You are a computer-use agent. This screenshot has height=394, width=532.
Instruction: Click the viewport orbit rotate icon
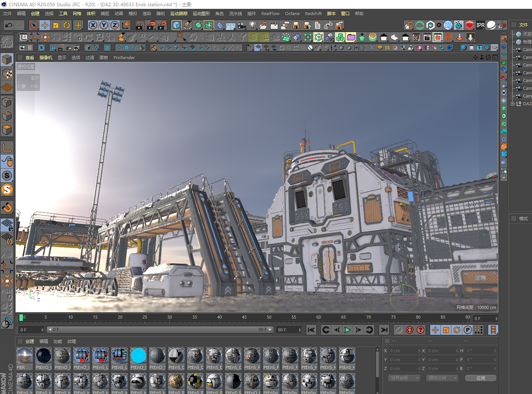tap(488, 57)
